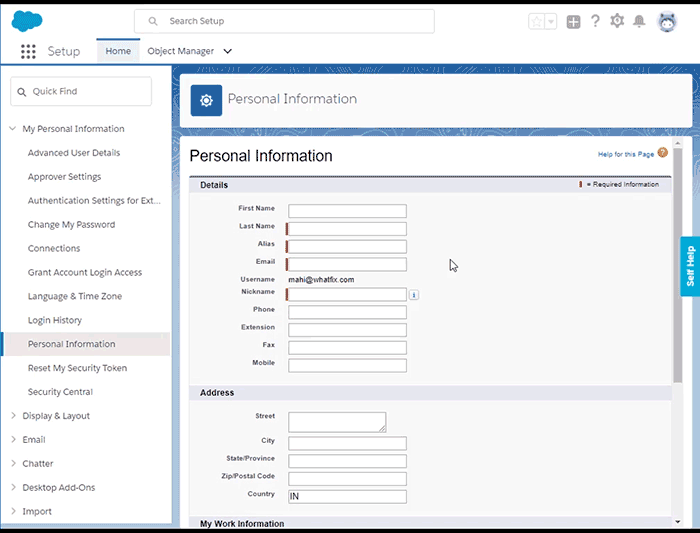Viewport: 700px width, 533px height.
Task: Click the Nickname field
Action: 347,294
